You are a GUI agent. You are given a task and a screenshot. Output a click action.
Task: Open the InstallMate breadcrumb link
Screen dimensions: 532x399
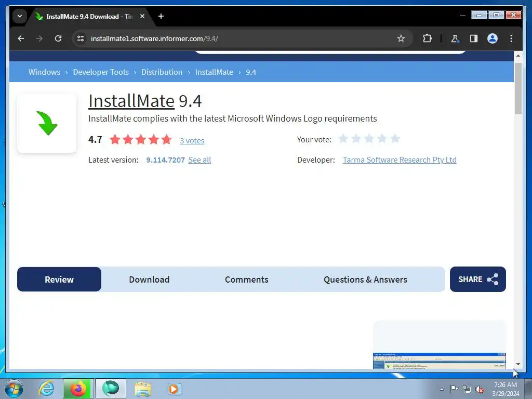[214, 72]
